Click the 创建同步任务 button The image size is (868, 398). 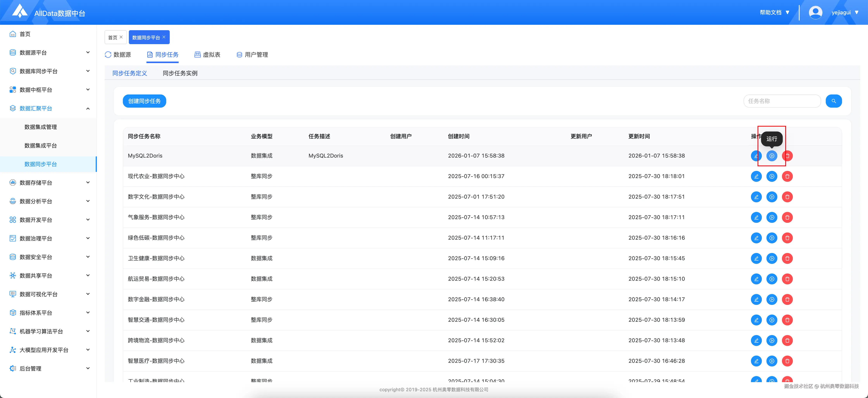click(x=144, y=101)
